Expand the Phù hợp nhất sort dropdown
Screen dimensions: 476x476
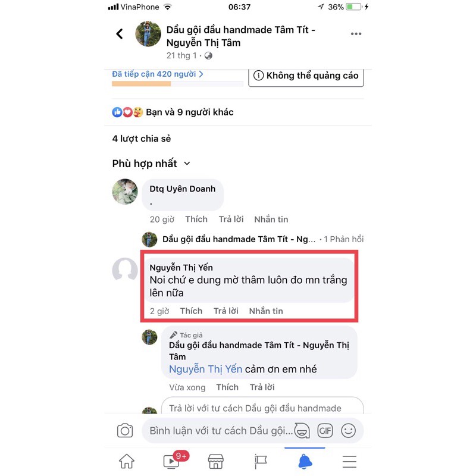(x=151, y=164)
